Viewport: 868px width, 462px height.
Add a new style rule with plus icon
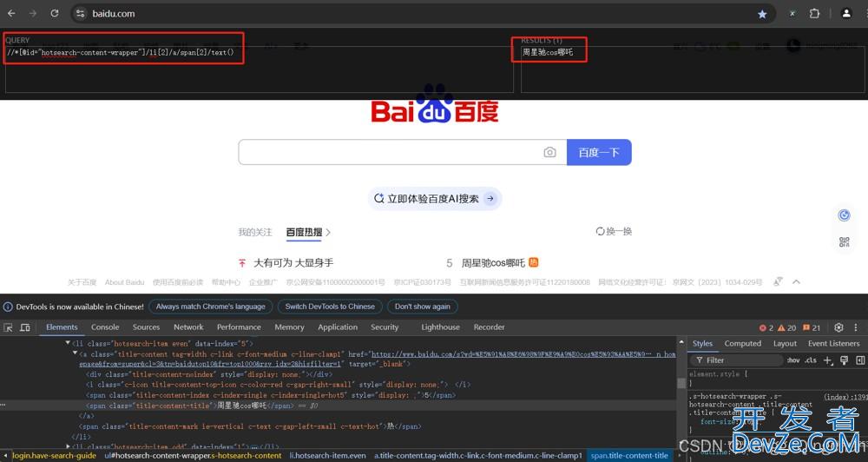pos(827,360)
